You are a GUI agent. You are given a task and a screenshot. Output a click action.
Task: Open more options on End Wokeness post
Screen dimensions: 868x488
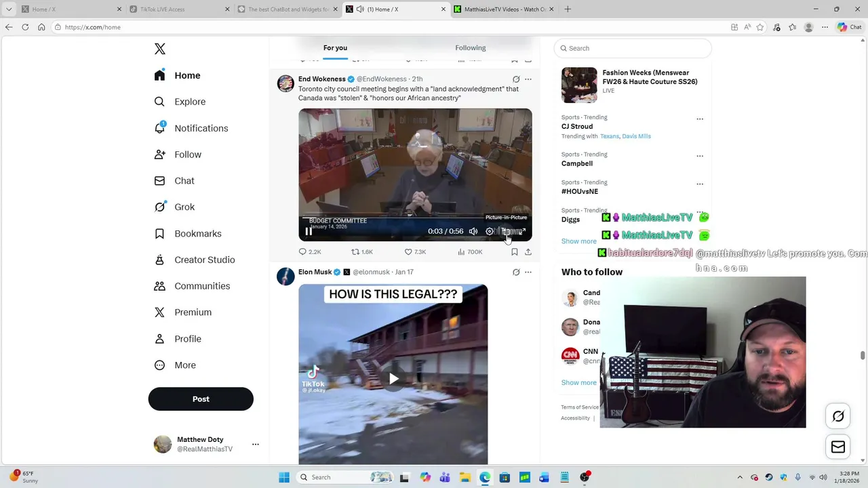click(x=528, y=79)
